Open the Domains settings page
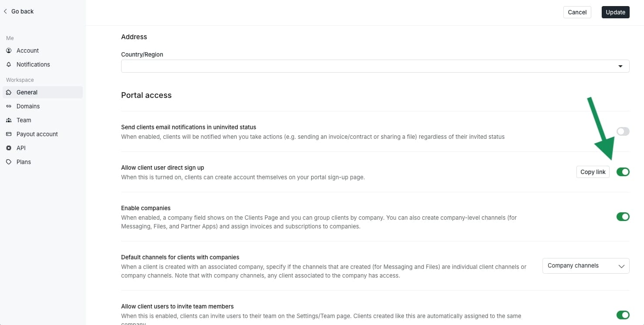644x325 pixels. tap(28, 106)
